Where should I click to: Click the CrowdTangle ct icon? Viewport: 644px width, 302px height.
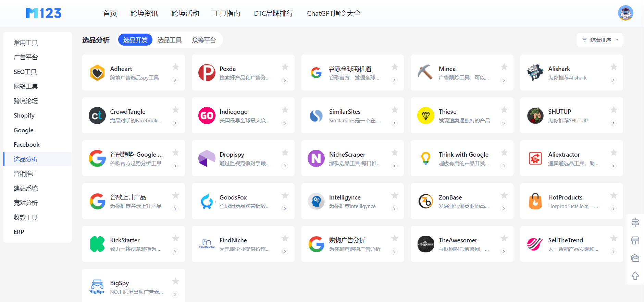coord(97,116)
